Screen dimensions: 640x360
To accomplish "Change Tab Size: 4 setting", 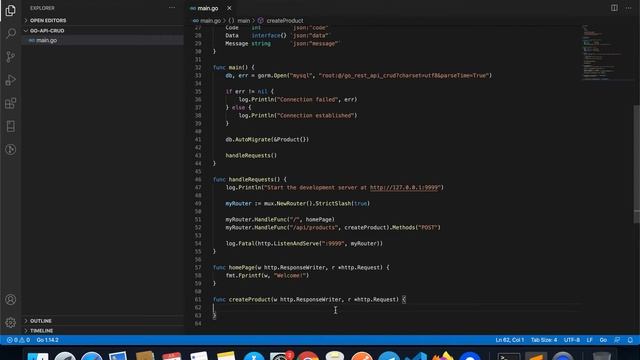I will point(544,340).
